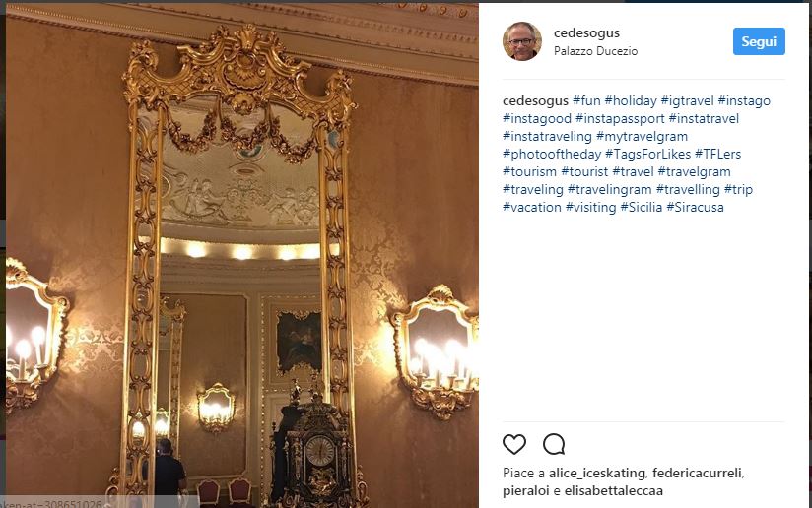This screenshot has width=812, height=508.
Task: Open the Palazzo Ducezio location link
Action: (595, 51)
